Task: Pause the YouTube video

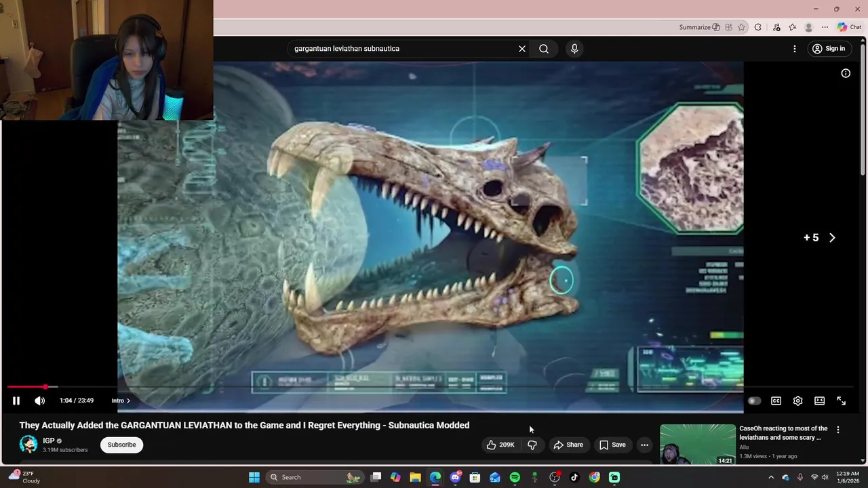Action: (16, 401)
